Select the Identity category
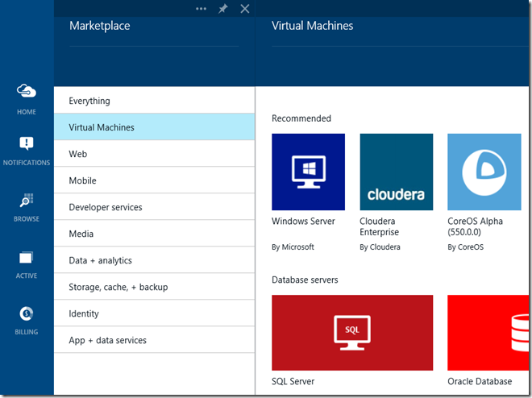The image size is (532, 398). click(x=154, y=313)
